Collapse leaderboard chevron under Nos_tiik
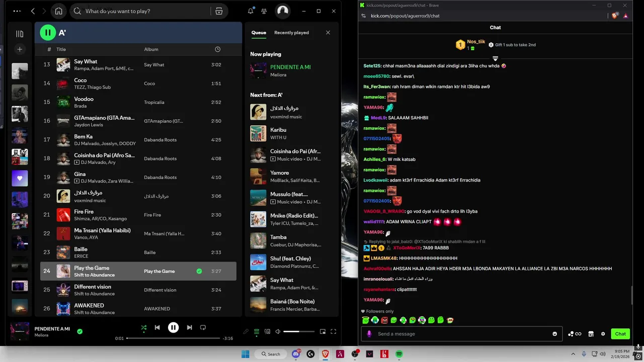This screenshot has width=644, height=362. pos(495,58)
